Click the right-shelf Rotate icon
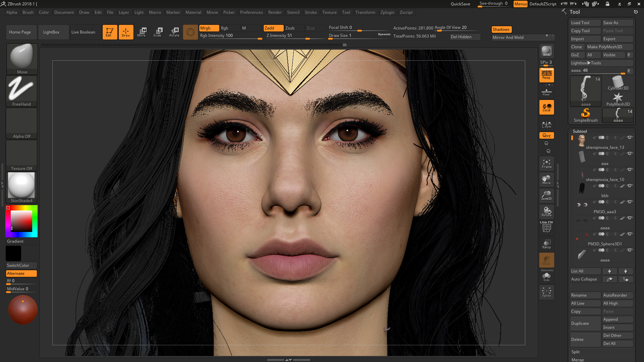The width and height of the screenshot is (644, 362). [546, 212]
